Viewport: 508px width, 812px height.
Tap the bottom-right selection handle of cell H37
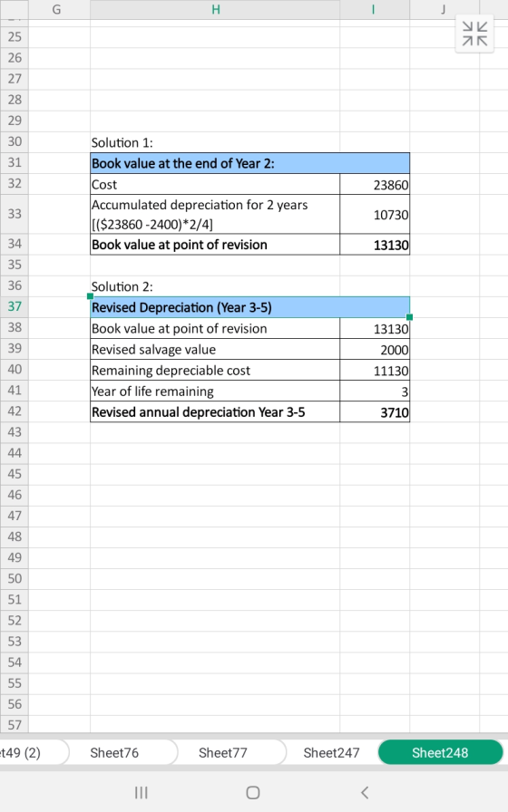pos(409,317)
